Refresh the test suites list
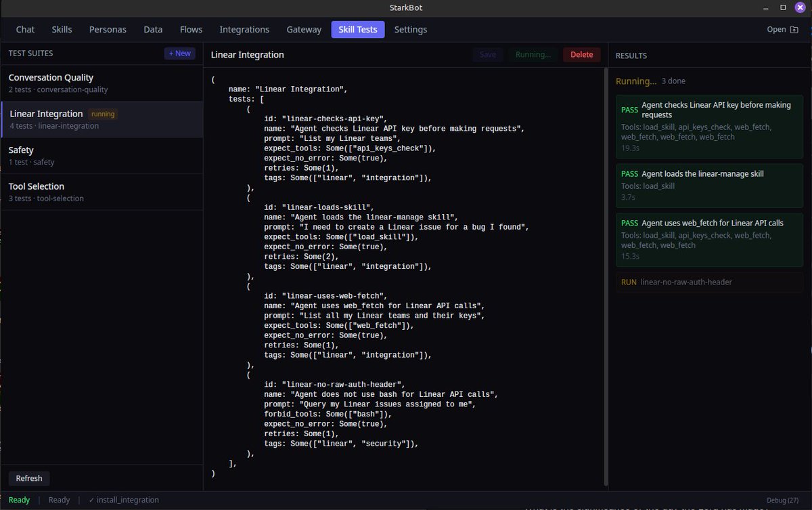Viewport: 812px width, 510px height. [x=29, y=478]
